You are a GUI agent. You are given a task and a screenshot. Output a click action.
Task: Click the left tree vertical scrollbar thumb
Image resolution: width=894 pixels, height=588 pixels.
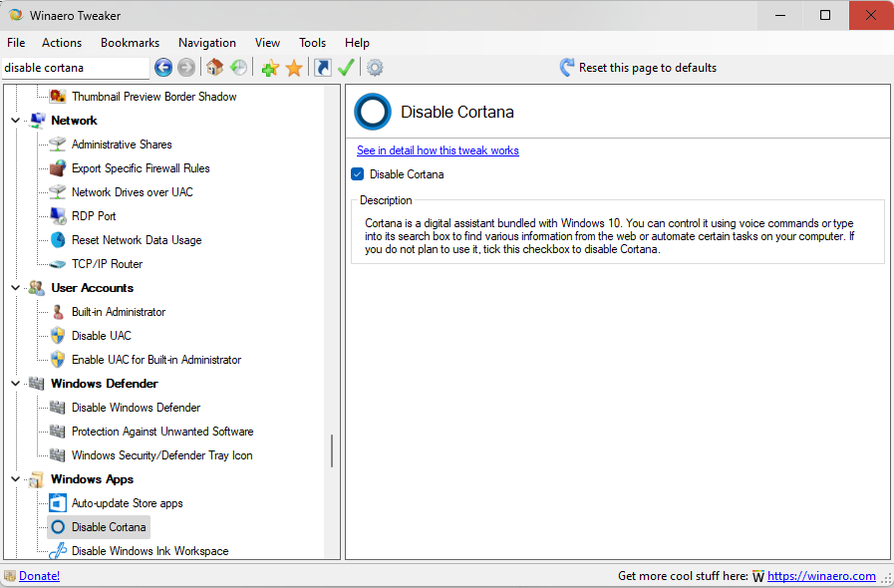coord(331,451)
